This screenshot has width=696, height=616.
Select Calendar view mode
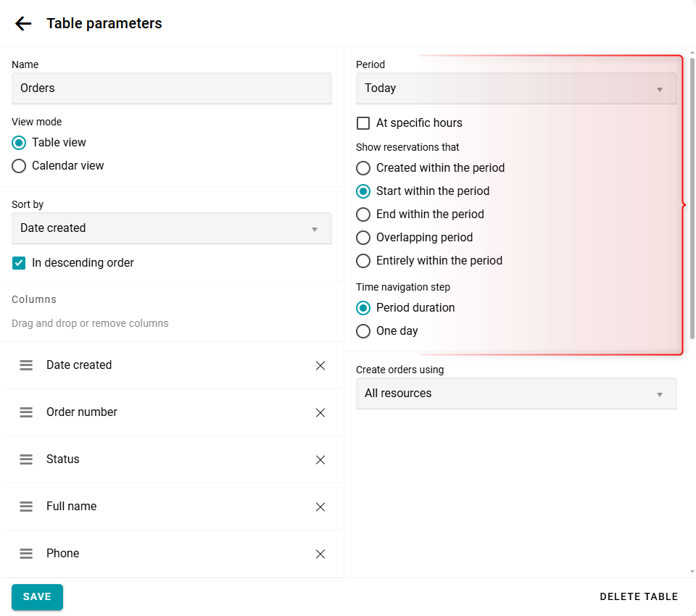[20, 166]
